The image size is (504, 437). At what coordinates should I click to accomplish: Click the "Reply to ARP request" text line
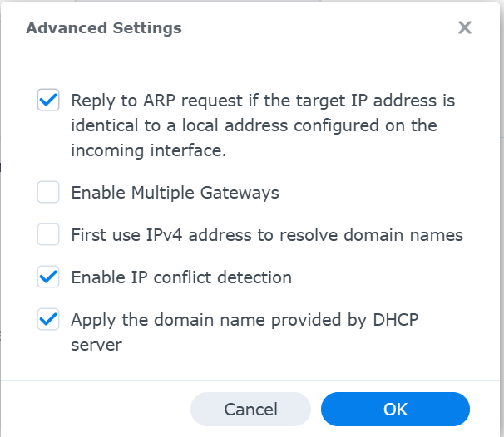tap(263, 101)
